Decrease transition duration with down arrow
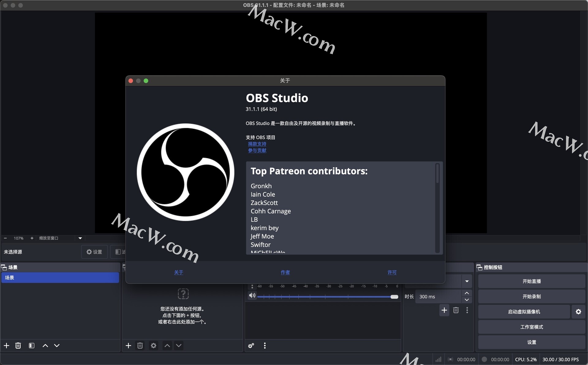The width and height of the screenshot is (588, 365). 467,300
